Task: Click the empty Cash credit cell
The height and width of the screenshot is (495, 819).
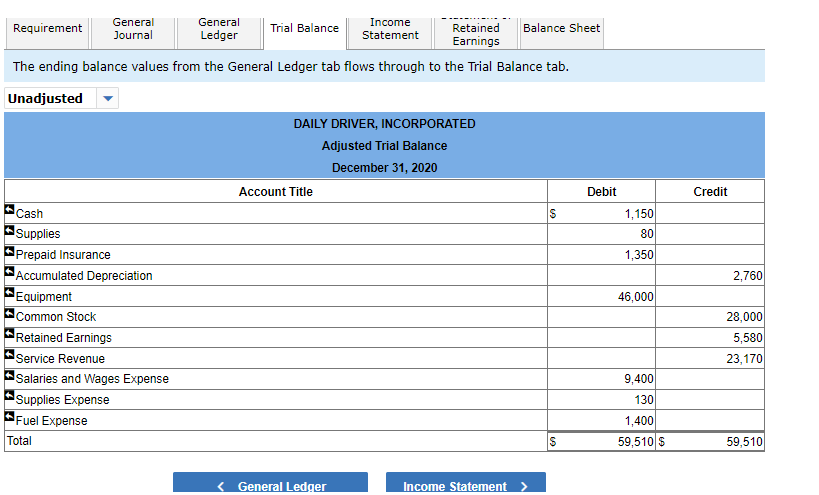Action: [710, 214]
